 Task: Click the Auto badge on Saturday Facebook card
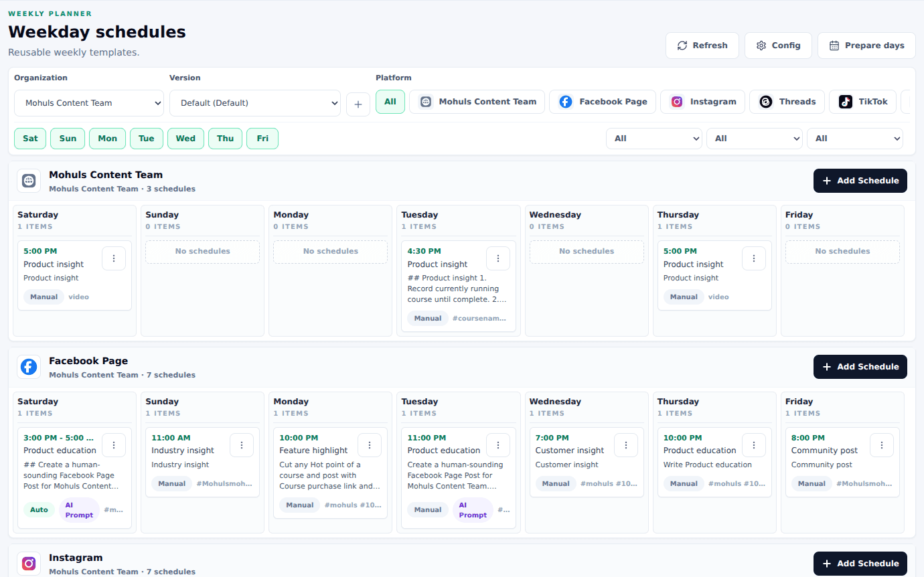tap(40, 510)
